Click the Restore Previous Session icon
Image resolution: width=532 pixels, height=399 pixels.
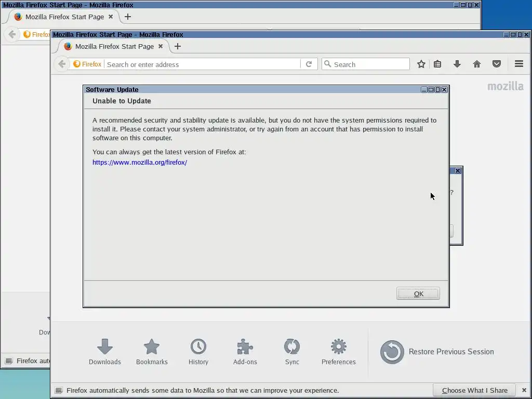392,352
